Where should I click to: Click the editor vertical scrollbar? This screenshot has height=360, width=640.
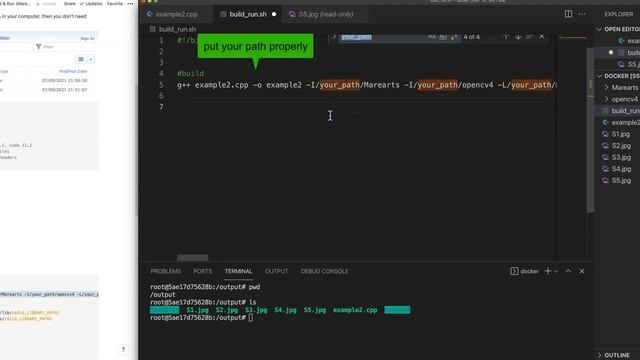[591, 130]
